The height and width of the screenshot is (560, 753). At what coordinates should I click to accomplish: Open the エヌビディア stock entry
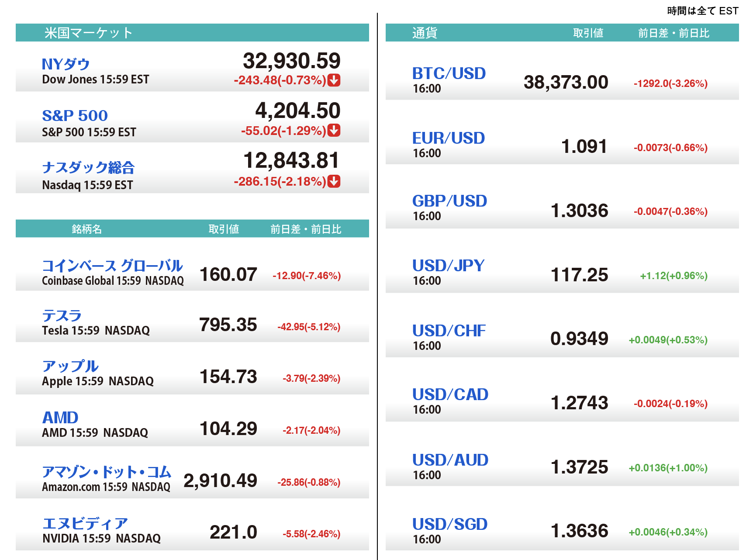click(85, 523)
